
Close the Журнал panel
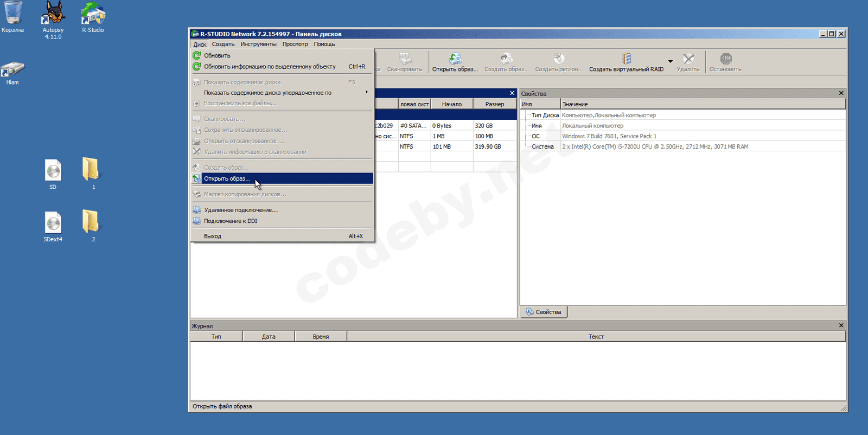(841, 325)
